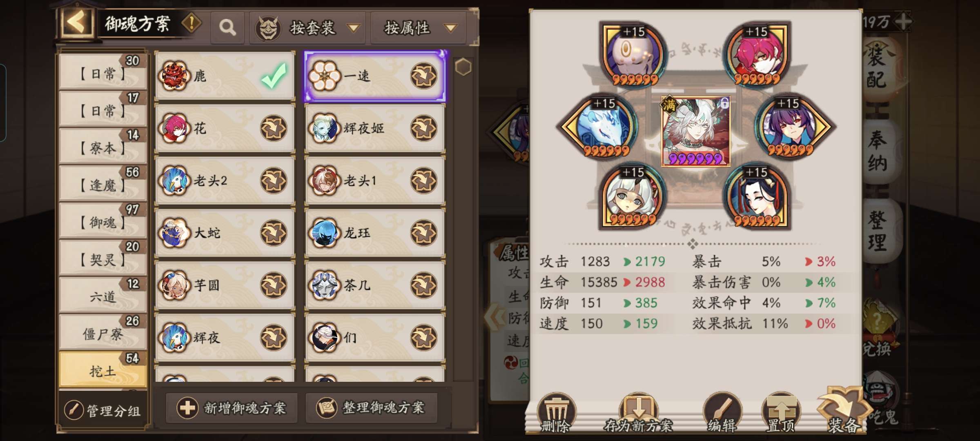Toggle the hexagon selector above the scrollbar

463,67
